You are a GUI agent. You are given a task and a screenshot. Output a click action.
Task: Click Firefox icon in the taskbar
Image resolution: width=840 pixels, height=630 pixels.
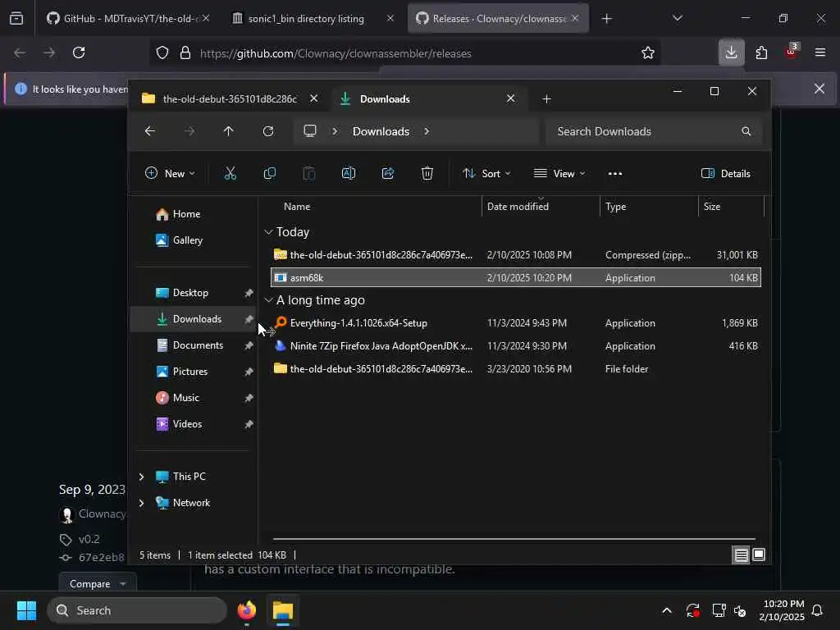click(247, 610)
